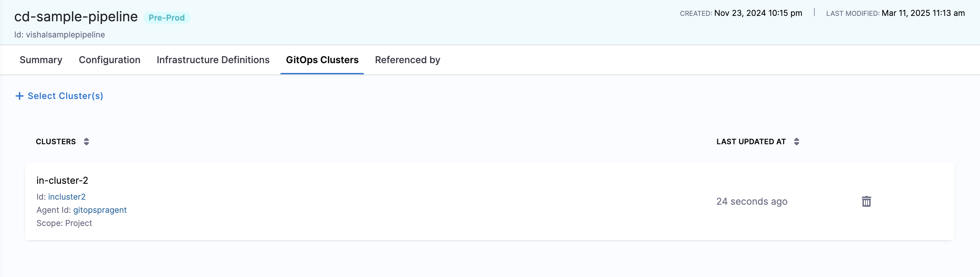View the Referenced by tab

point(408,60)
